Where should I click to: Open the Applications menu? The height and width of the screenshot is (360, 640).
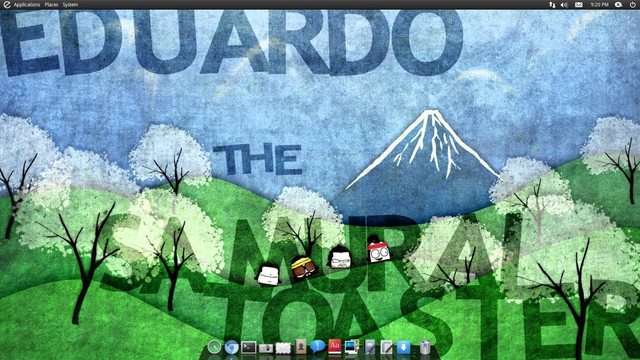point(27,5)
